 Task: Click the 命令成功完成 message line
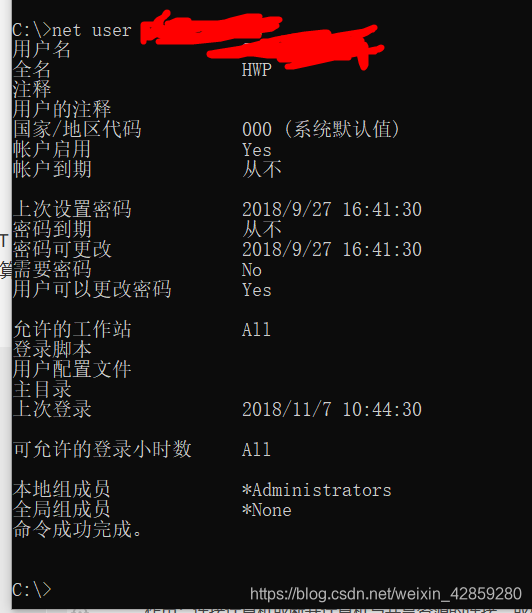click(77, 530)
